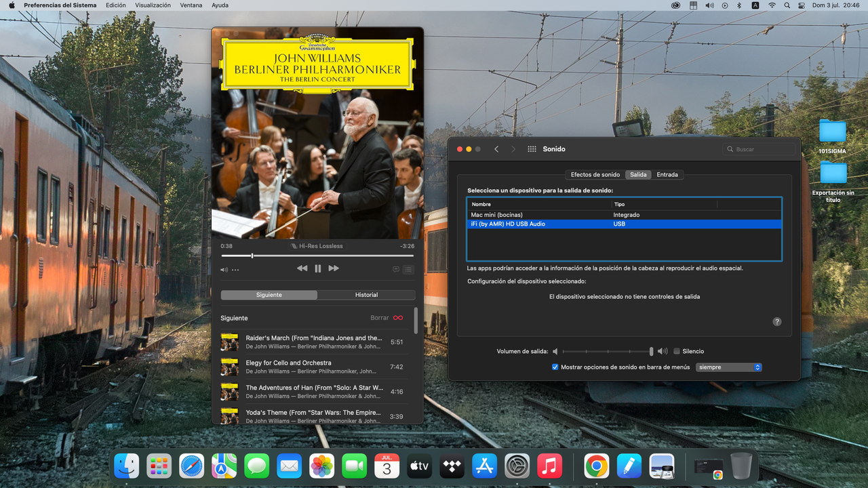The width and height of the screenshot is (868, 488).
Task: Open the Edición menu
Action: tap(116, 5)
